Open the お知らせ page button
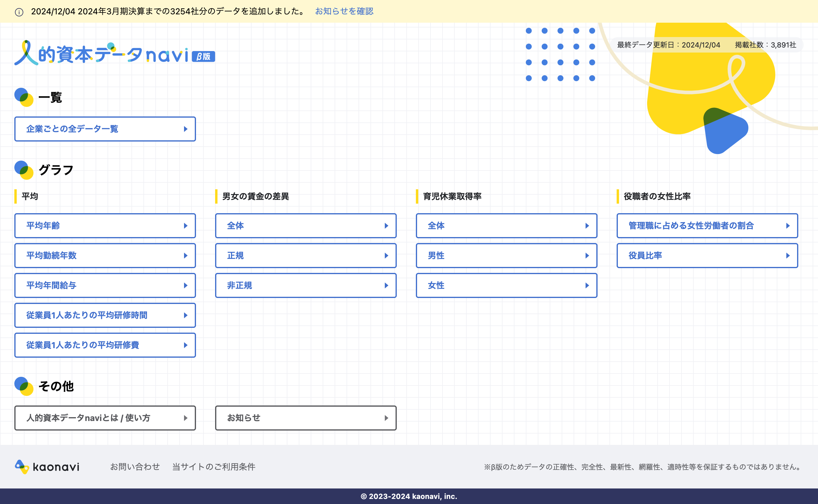This screenshot has width=818, height=504. pyautogui.click(x=306, y=418)
